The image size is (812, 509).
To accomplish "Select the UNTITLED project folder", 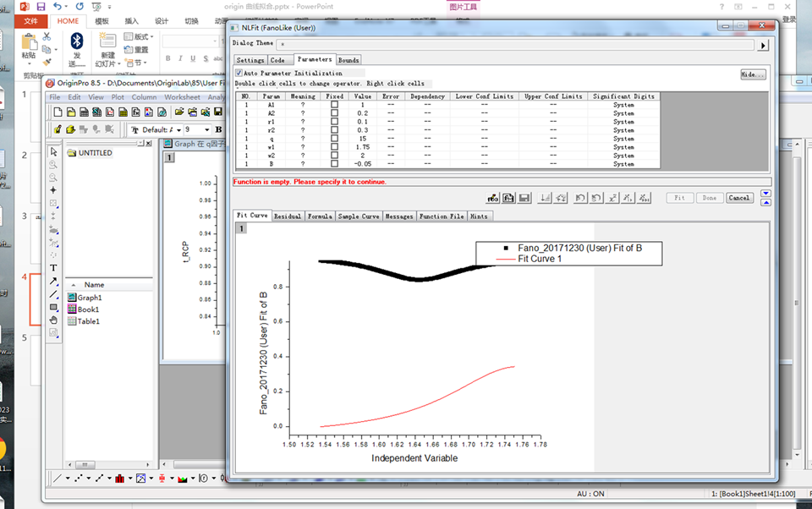I will [90, 153].
